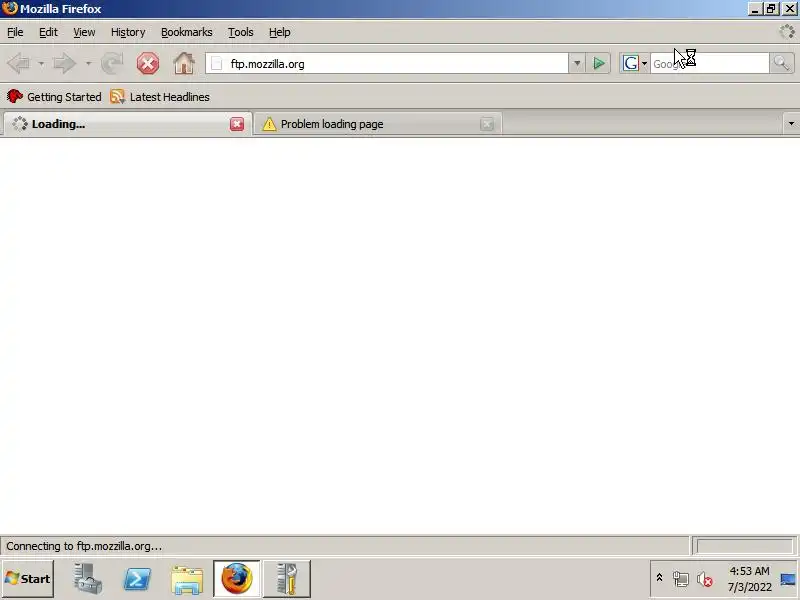Open the list all tabs dropdown

791,123
